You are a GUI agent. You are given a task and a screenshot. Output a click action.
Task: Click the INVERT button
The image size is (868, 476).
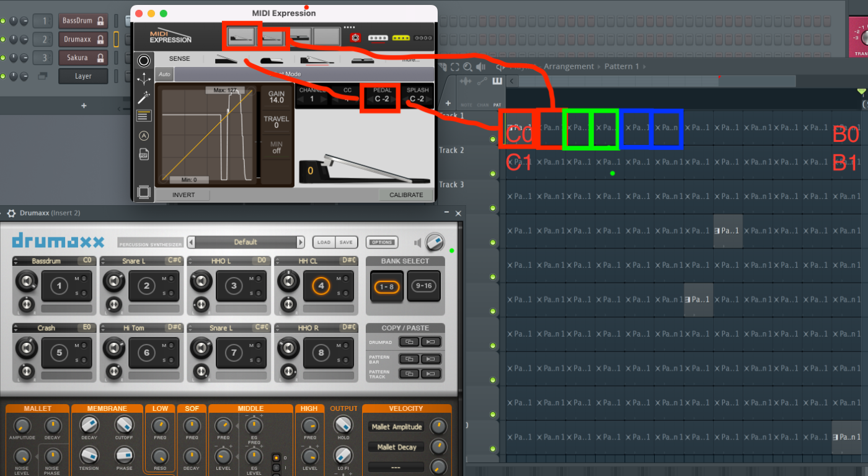(184, 195)
